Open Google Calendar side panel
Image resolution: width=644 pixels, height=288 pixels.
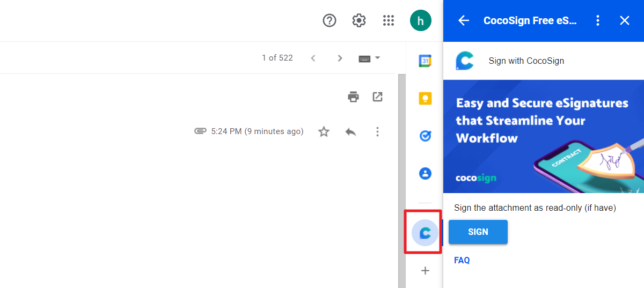coord(425,61)
